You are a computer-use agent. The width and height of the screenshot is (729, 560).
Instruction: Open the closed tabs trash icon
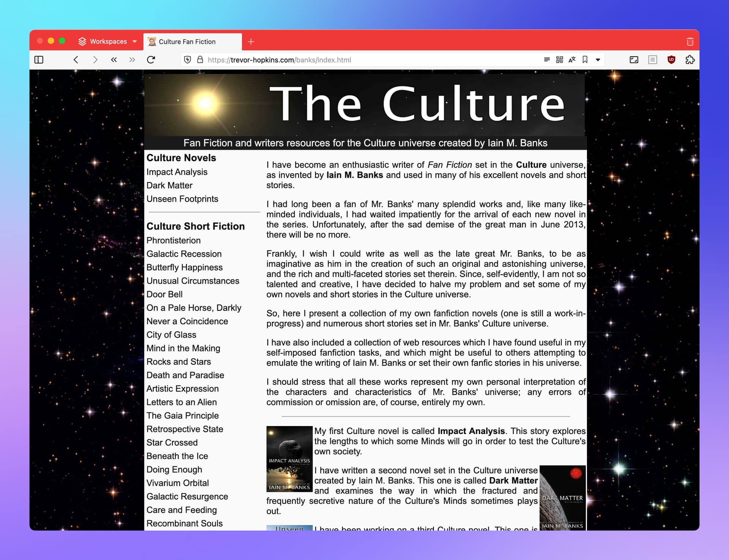click(x=690, y=42)
